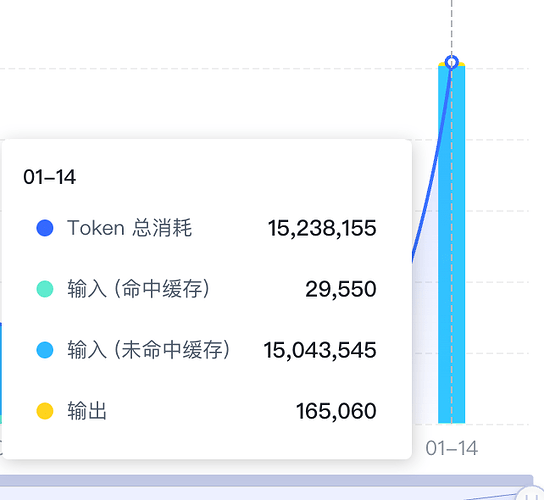The image size is (544, 500).
Task: Click the line data point atop the 01-14 bar
Action: [x=451, y=62]
